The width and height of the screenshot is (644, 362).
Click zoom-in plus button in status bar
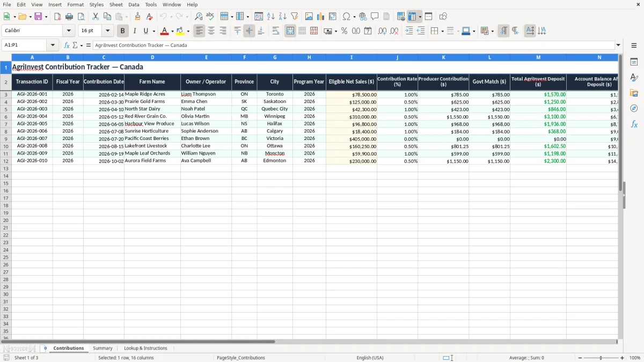(623, 358)
